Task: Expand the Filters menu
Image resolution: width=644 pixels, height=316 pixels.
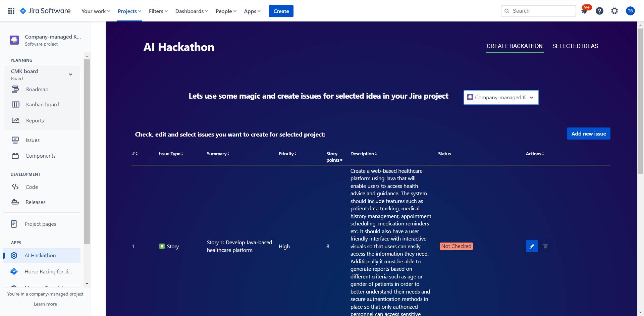Action: tap(158, 11)
